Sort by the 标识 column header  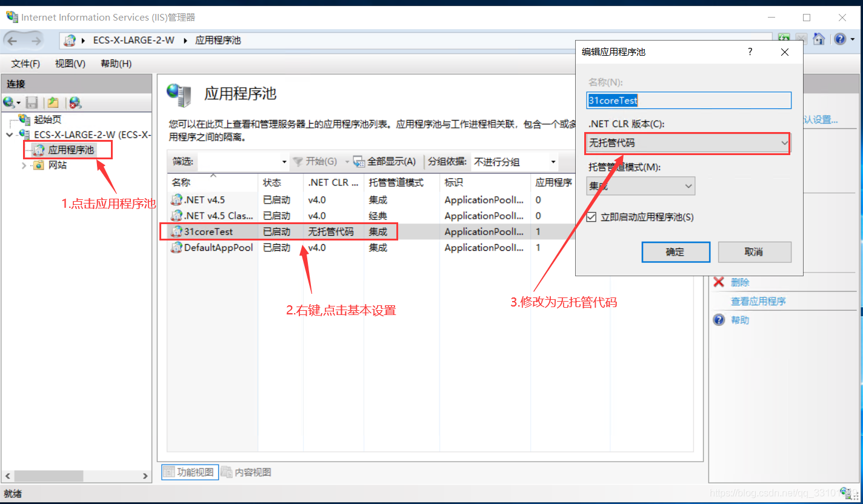pyautogui.click(x=485, y=182)
